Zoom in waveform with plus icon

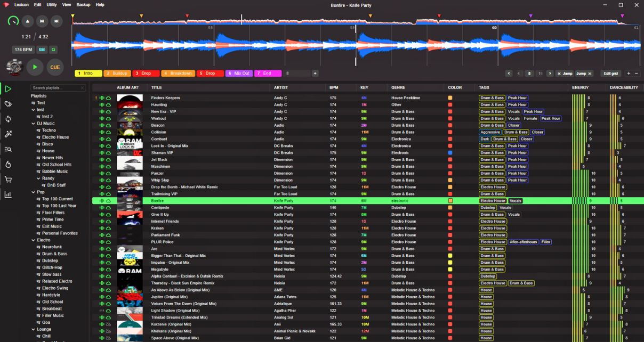629,74
